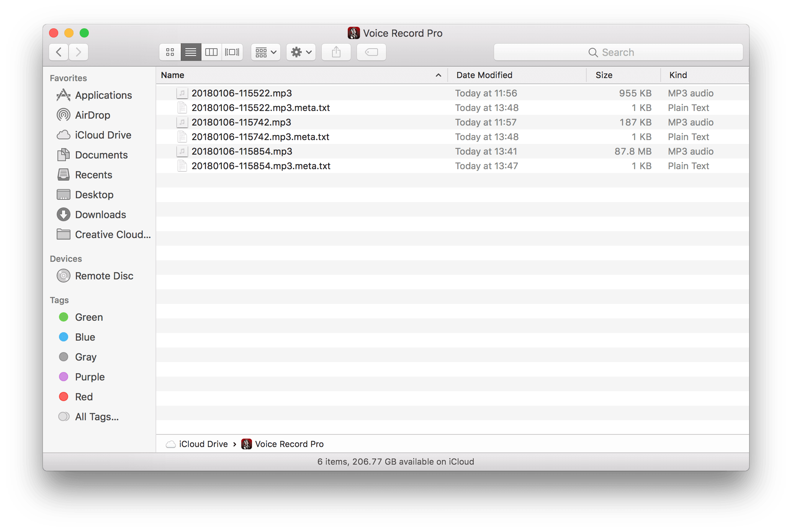The image size is (792, 532).
Task: Click the 187 KB size value
Action: [x=635, y=122]
